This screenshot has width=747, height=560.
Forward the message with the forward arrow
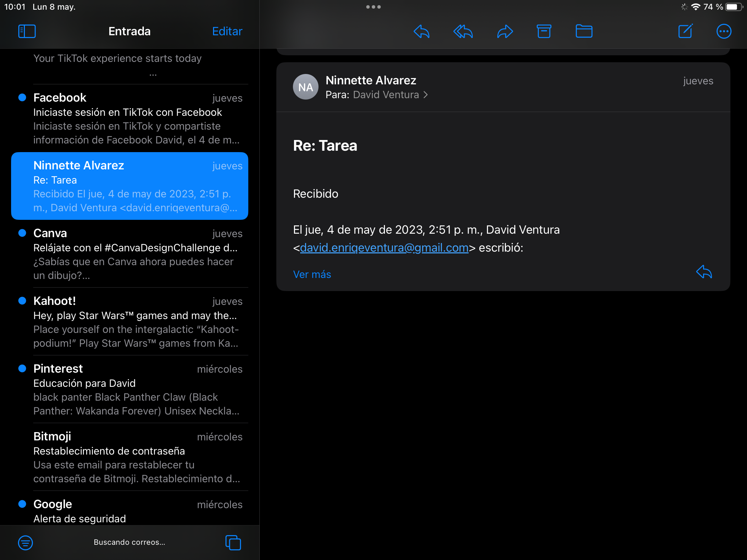pyautogui.click(x=505, y=31)
